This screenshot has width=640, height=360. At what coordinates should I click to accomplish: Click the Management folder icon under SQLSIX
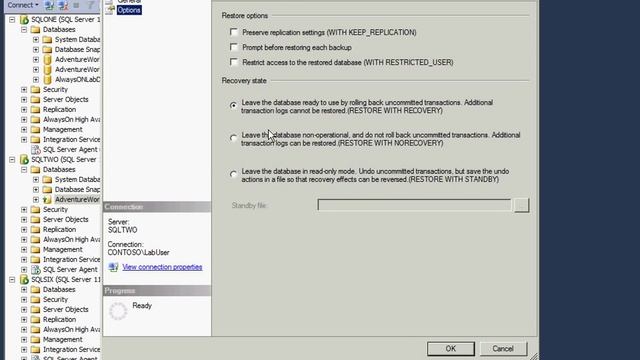[36, 340]
